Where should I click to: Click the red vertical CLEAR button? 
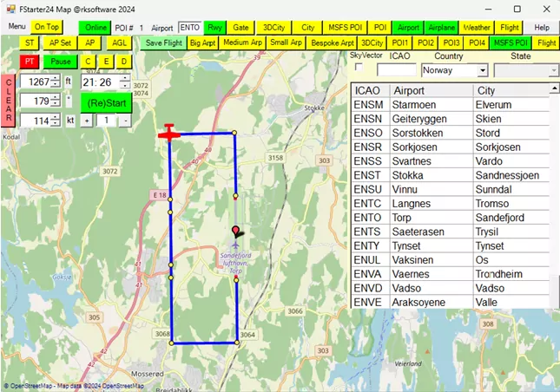pyautogui.click(x=9, y=104)
